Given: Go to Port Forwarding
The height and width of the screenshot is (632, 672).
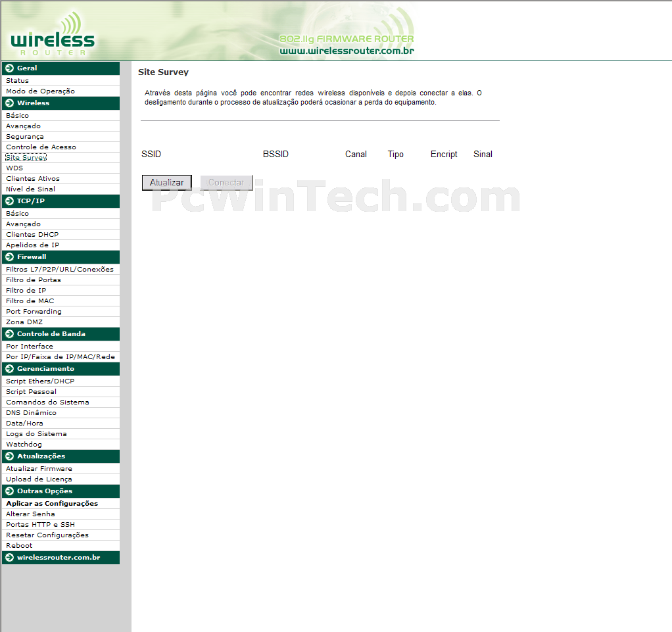Looking at the screenshot, I should point(34,312).
